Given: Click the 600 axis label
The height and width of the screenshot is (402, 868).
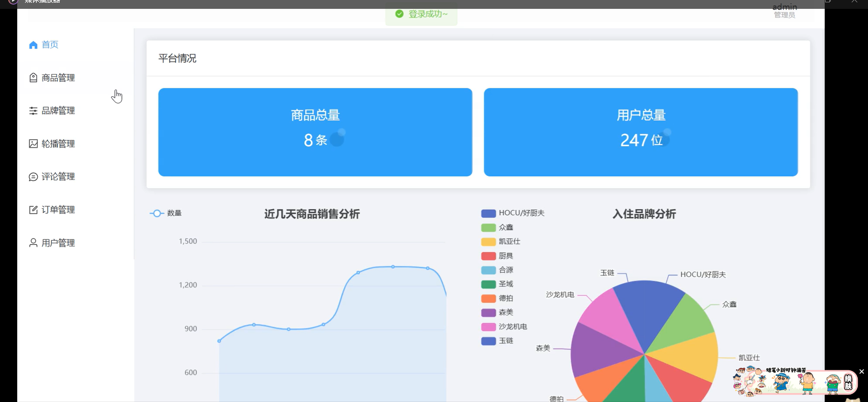Looking at the screenshot, I should [x=190, y=373].
